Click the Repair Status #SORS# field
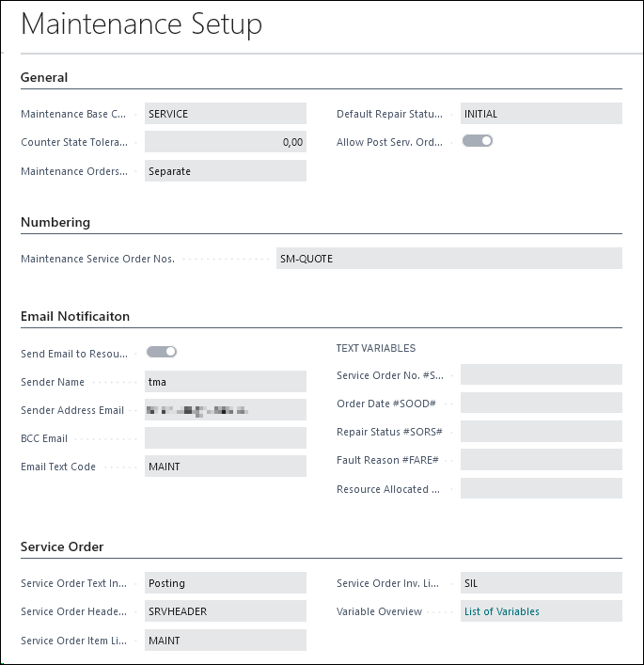Viewport: 644px width, 665px height. tap(541, 432)
